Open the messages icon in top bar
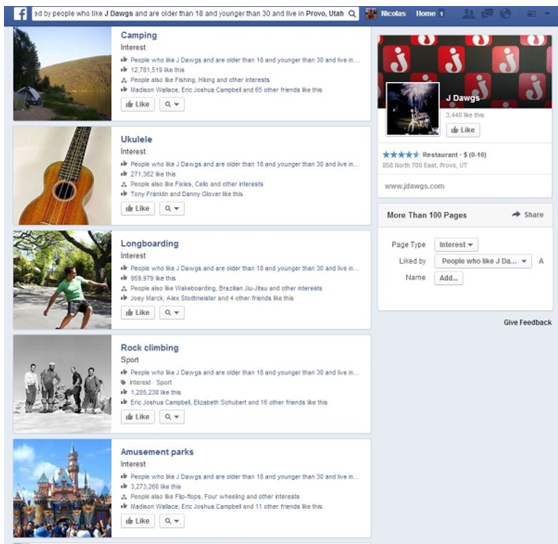The width and height of the screenshot is (558, 544). [x=487, y=14]
